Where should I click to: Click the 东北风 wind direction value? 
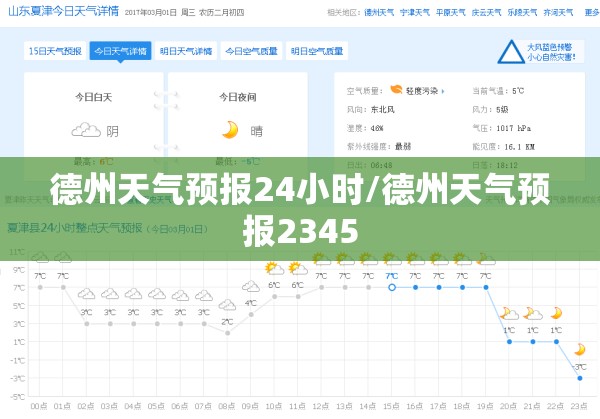coord(383,110)
